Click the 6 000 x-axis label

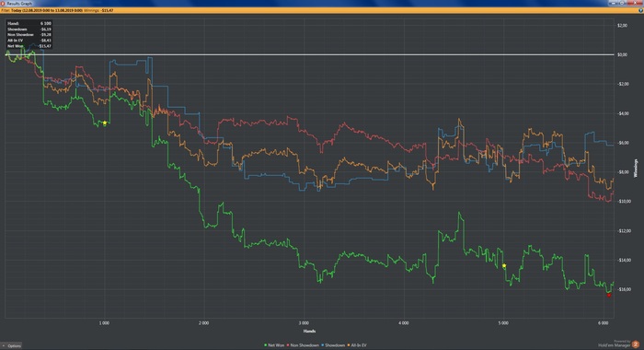(x=603, y=323)
